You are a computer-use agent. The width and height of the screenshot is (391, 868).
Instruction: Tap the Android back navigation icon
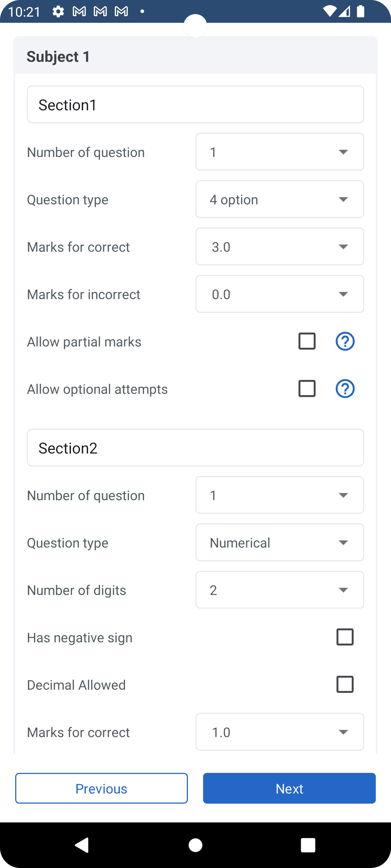(82, 845)
